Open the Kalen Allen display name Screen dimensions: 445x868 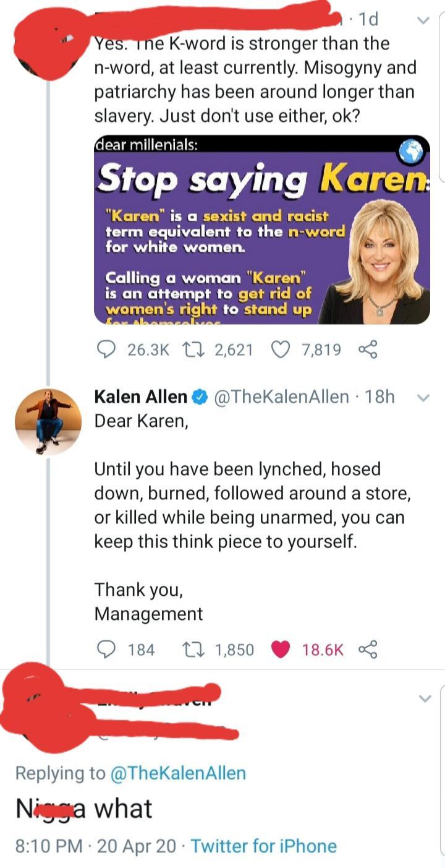pos(140,397)
